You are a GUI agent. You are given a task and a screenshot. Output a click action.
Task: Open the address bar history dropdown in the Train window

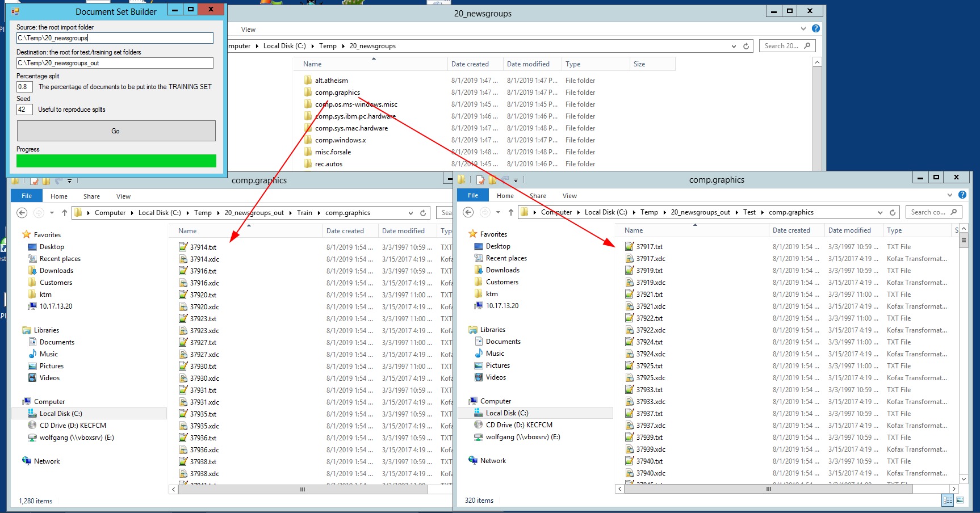click(411, 213)
